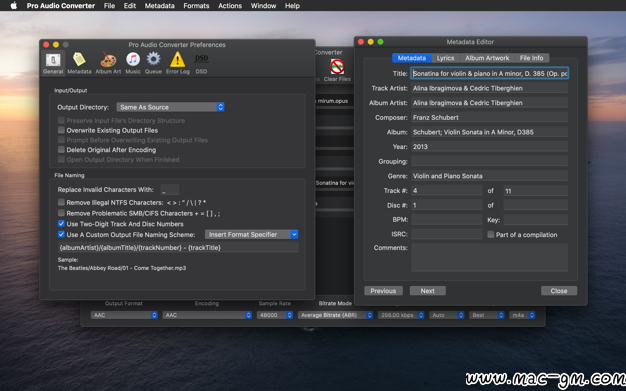Click the Year field showing 2013
This screenshot has width=626, height=391.
pos(489,147)
